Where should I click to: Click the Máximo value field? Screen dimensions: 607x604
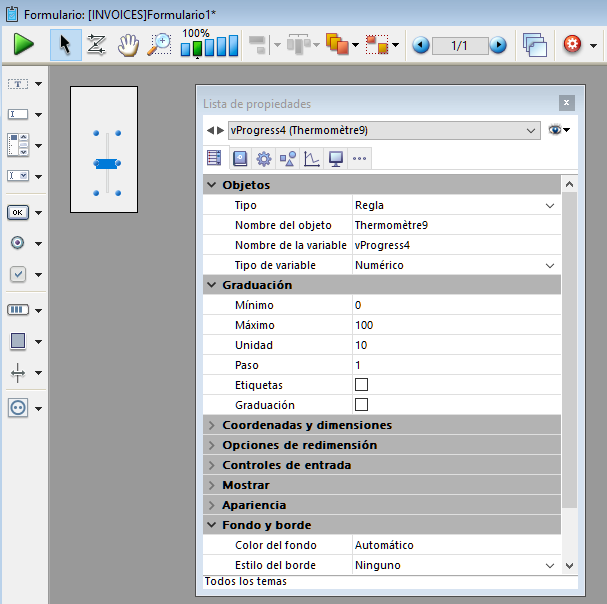(450, 325)
